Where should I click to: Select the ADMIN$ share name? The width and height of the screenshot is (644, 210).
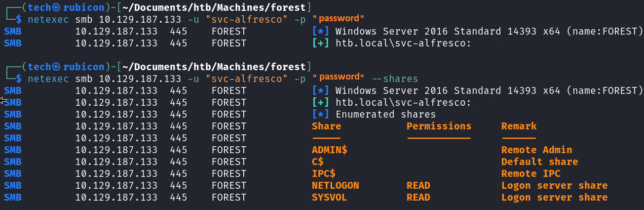tap(330, 150)
